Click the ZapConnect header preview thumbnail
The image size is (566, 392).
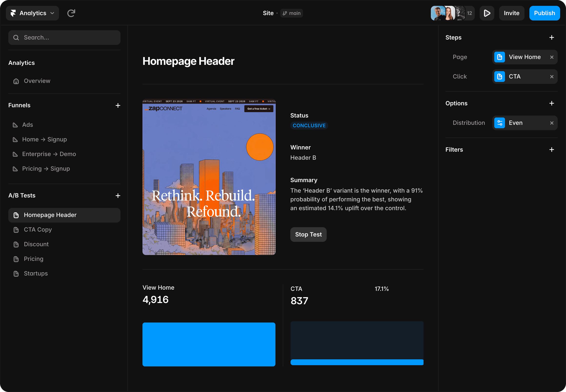(209, 177)
